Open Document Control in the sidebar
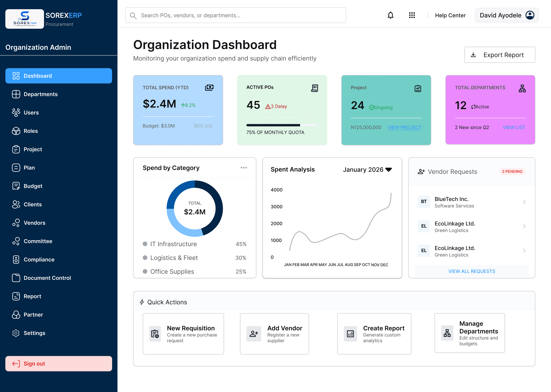 tap(59, 278)
